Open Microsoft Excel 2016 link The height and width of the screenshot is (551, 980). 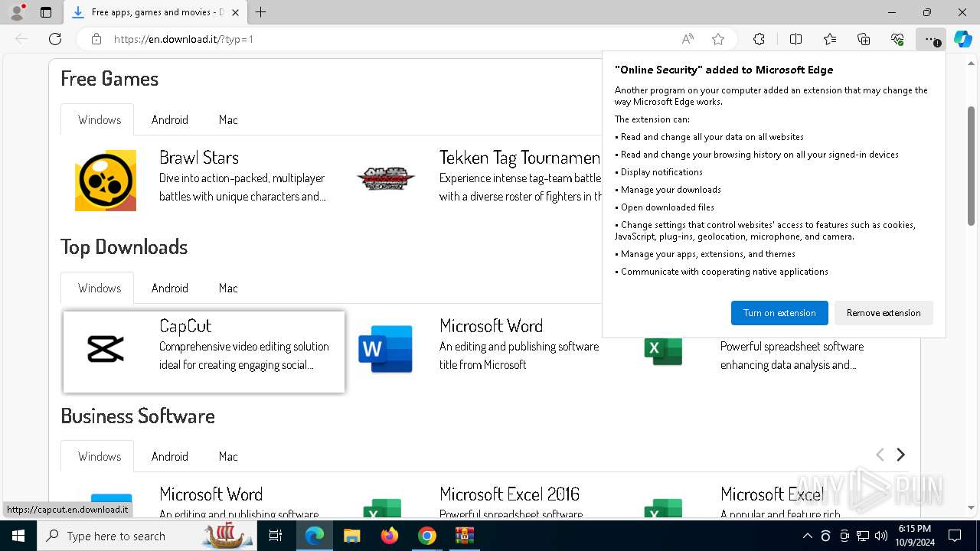(x=510, y=494)
